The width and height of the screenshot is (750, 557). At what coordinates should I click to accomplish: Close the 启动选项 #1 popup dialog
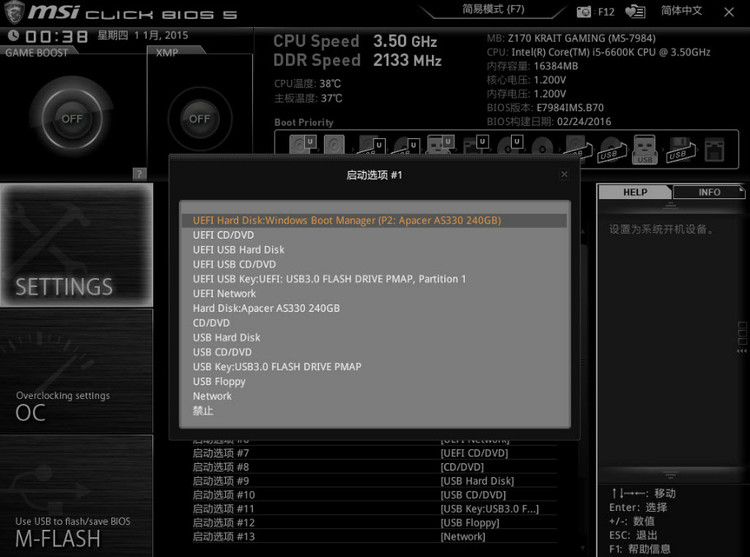564,174
